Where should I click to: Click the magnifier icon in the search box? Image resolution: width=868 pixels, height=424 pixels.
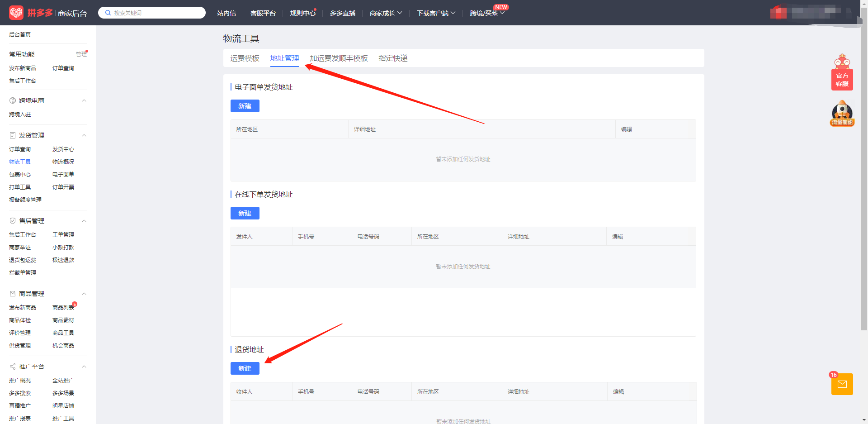click(108, 13)
